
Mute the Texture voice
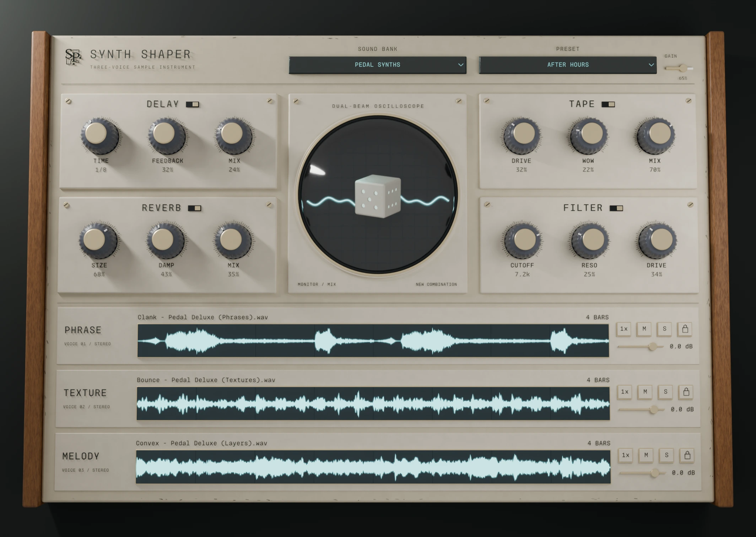pos(645,392)
